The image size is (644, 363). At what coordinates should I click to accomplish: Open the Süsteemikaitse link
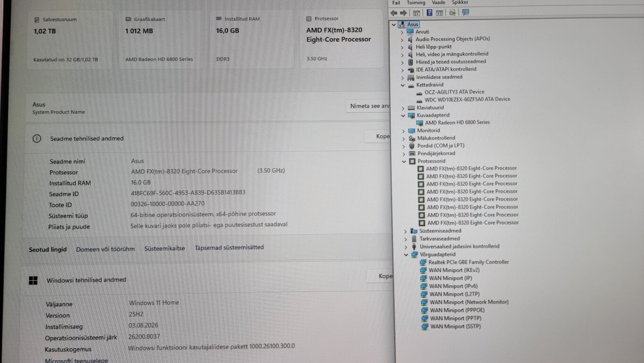[165, 248]
